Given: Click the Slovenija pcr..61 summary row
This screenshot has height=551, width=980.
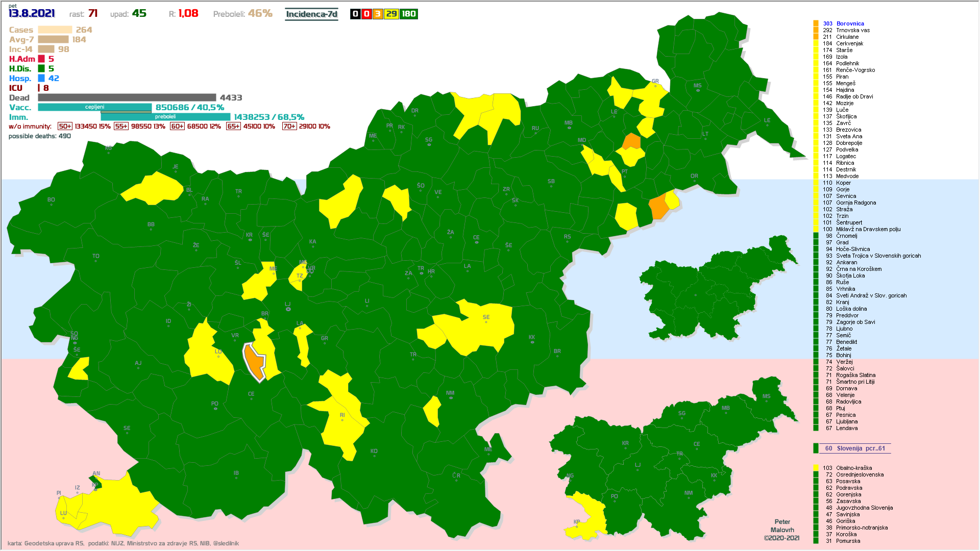Looking at the screenshot, I should click(x=855, y=448).
